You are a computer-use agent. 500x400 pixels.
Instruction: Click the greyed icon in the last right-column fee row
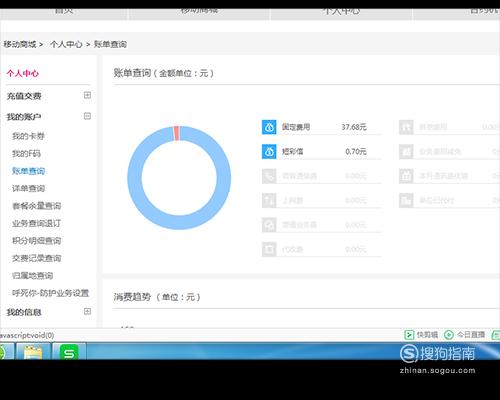[406, 200]
